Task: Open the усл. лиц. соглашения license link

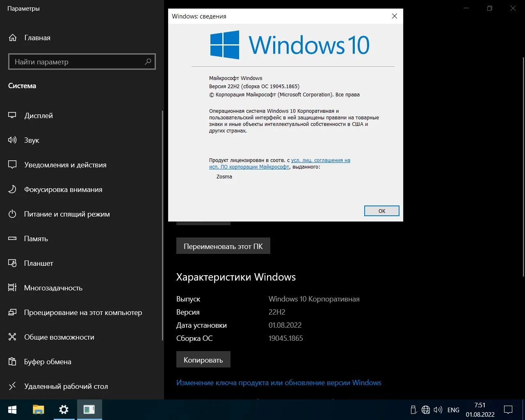Action: coord(321,160)
